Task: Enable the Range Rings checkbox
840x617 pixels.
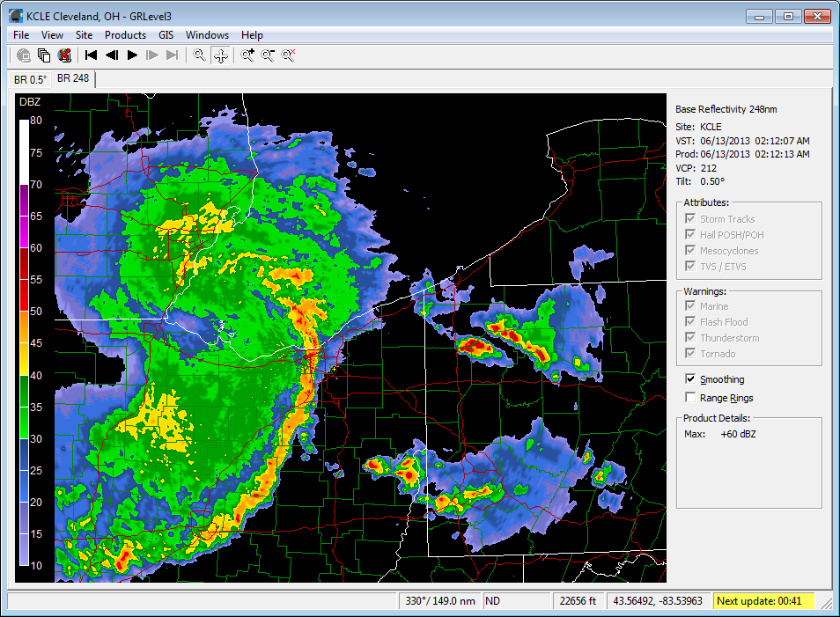Action: tap(690, 398)
